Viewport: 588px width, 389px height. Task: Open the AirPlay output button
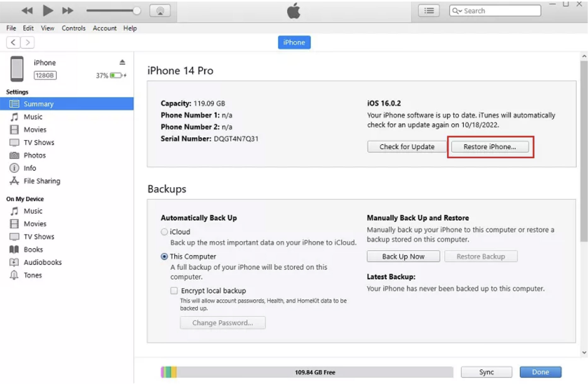160,11
